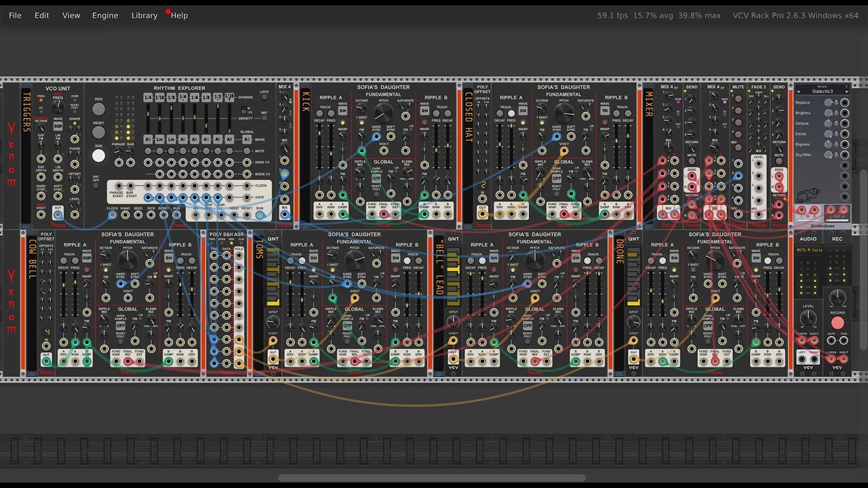Open the Engine menu
The height and width of the screenshot is (488, 868).
point(105,15)
